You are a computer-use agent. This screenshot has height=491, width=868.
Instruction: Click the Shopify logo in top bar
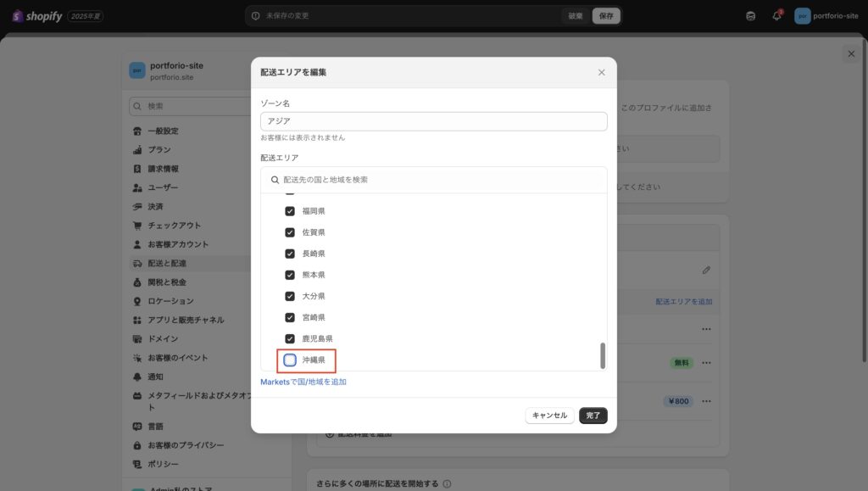pos(37,16)
